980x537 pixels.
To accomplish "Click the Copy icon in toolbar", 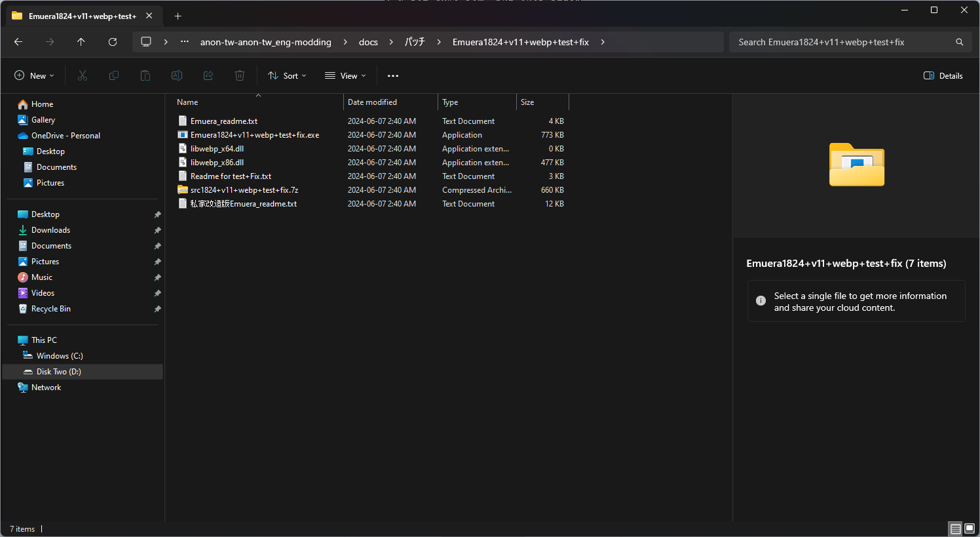I will 114,76.
